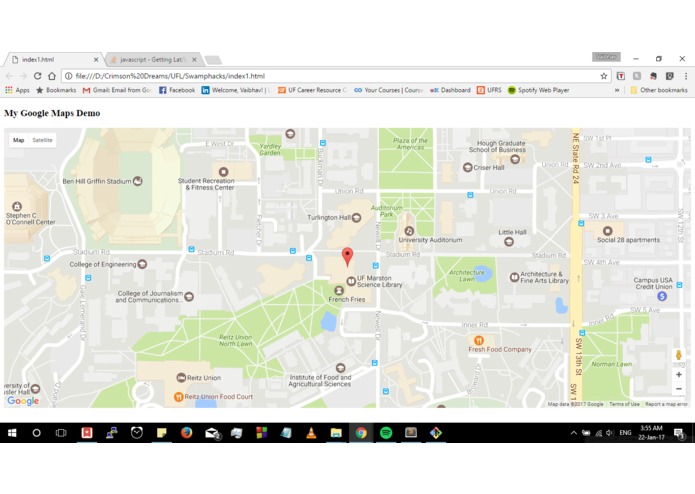
Task: Click the Turlington Hall place icon
Action: coord(356,218)
